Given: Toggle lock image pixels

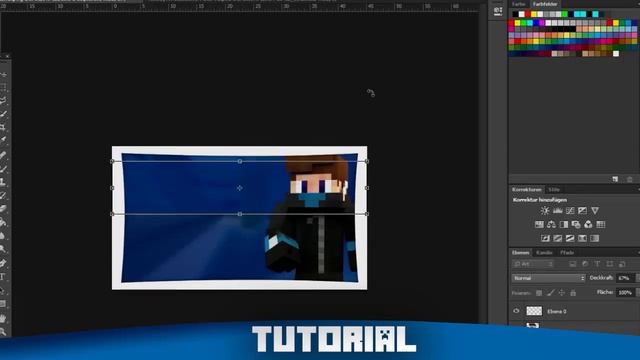Looking at the screenshot, I should pyautogui.click(x=551, y=293).
